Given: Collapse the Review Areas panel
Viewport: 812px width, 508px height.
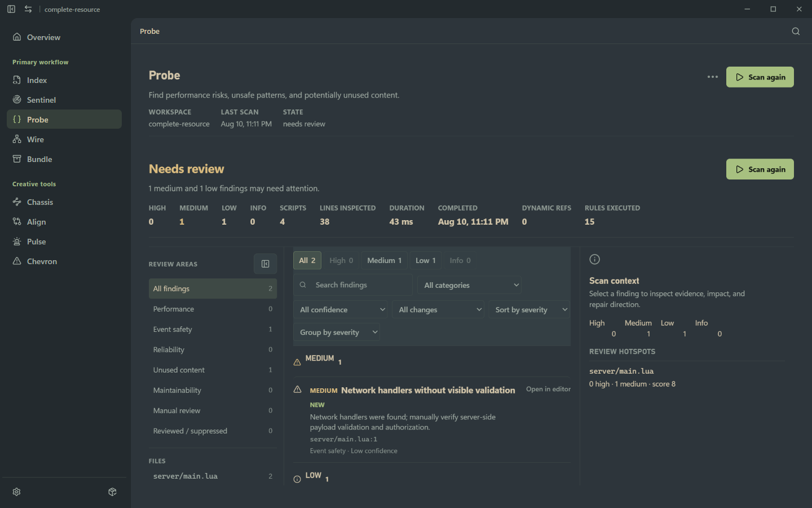Looking at the screenshot, I should coord(265,264).
